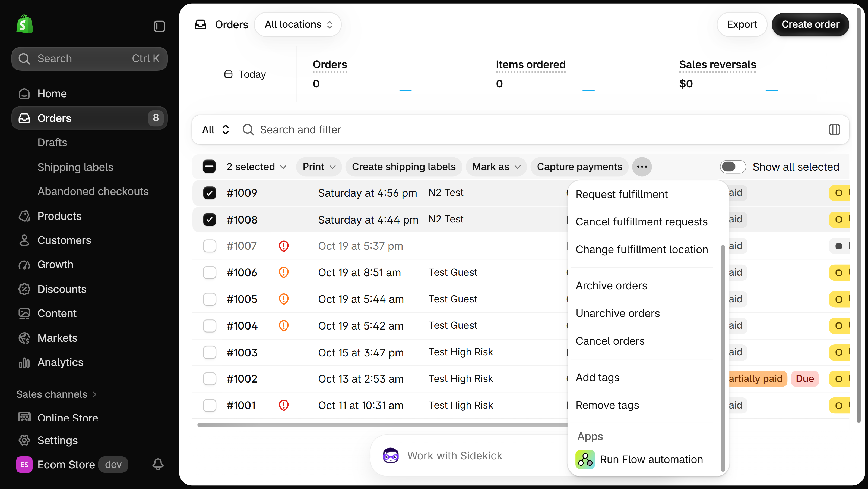Click the Capture payments button

[x=579, y=167]
